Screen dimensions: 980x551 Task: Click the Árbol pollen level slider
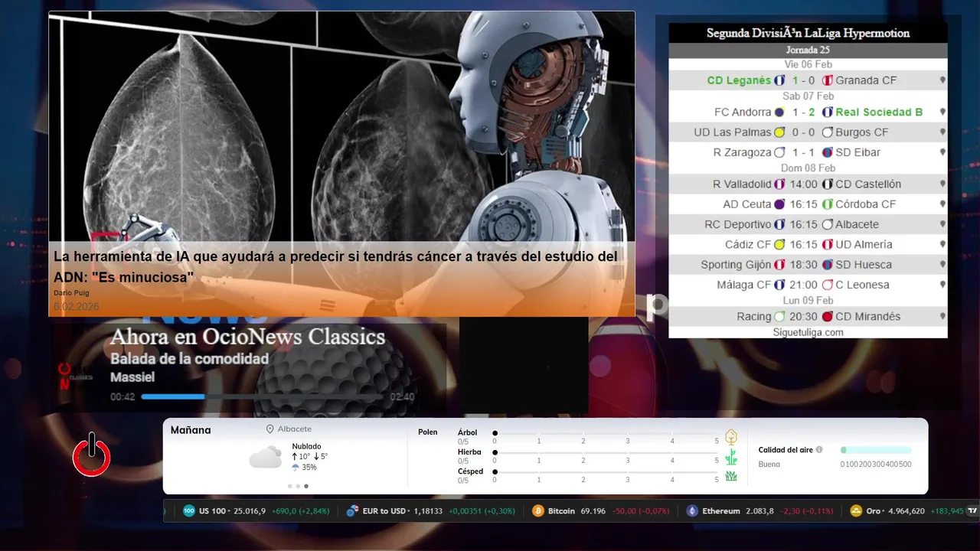(x=606, y=433)
